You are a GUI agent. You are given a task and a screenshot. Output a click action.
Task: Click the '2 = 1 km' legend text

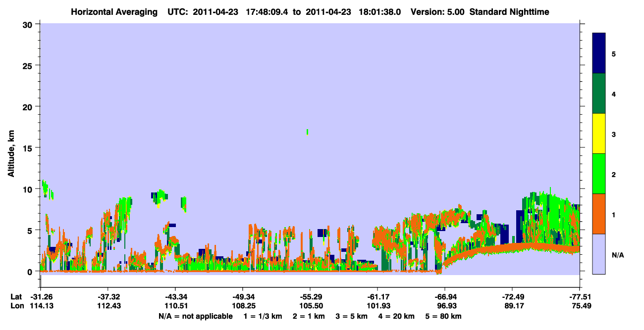[x=309, y=316]
